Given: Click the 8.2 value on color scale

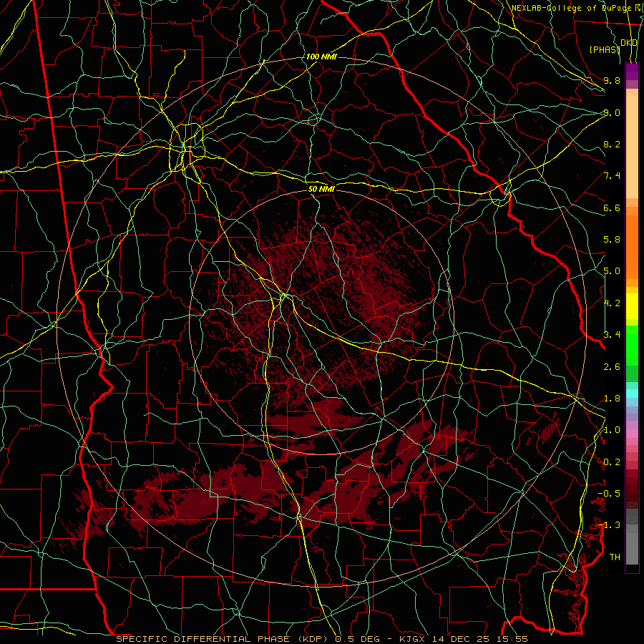Looking at the screenshot, I should 612,144.
